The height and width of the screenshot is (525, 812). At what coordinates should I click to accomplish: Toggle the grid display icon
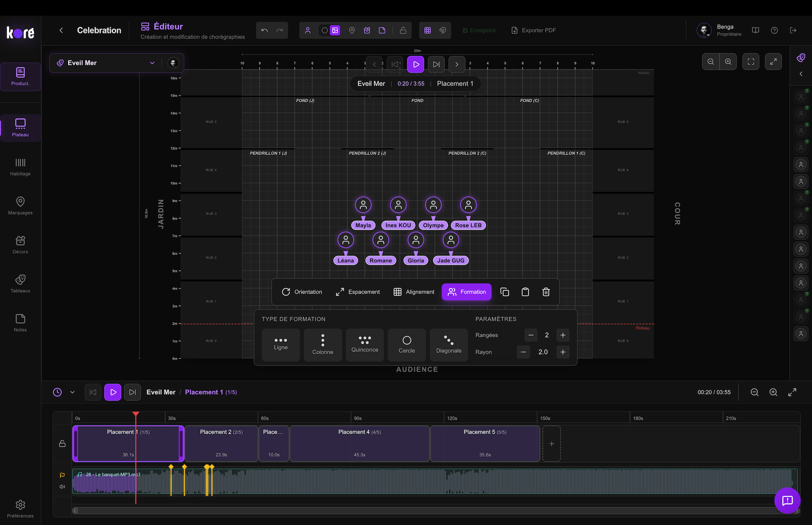[x=428, y=30]
